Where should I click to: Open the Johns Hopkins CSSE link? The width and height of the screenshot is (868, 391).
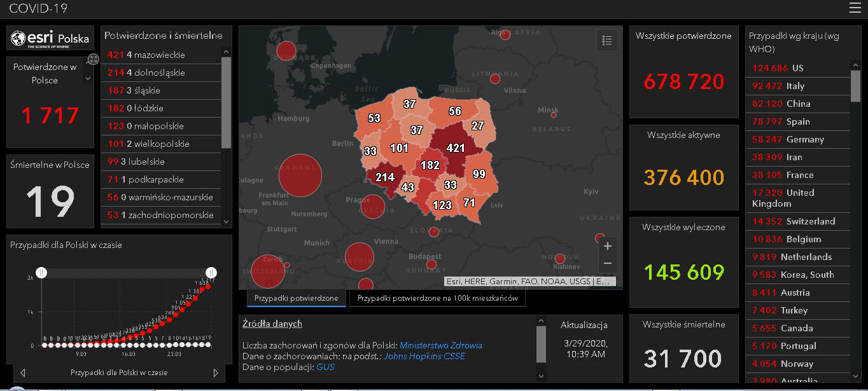[x=424, y=356]
